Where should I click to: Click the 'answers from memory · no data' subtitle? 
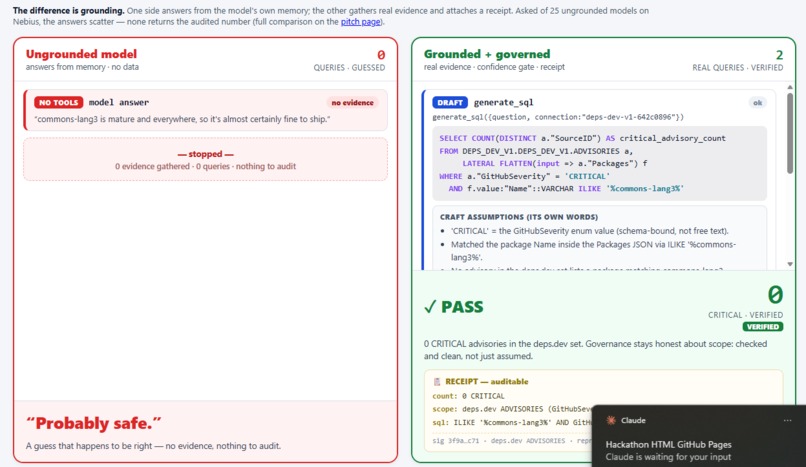[x=82, y=67]
